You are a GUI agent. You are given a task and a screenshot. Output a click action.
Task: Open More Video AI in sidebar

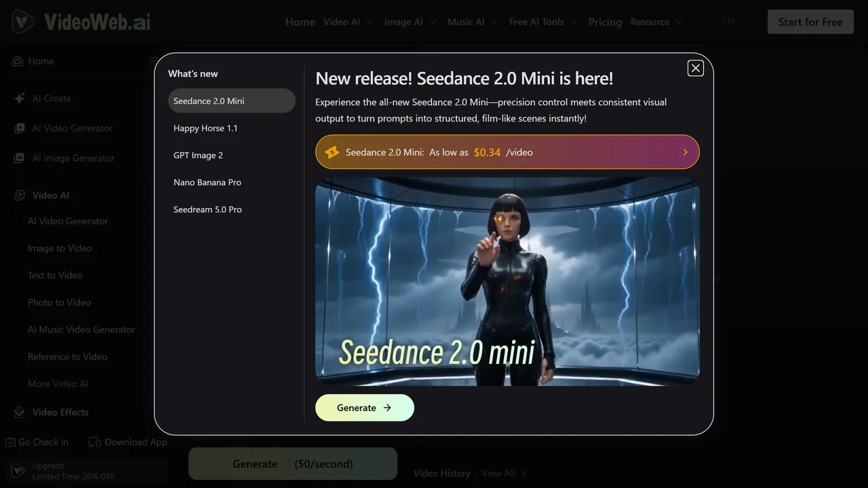58,384
